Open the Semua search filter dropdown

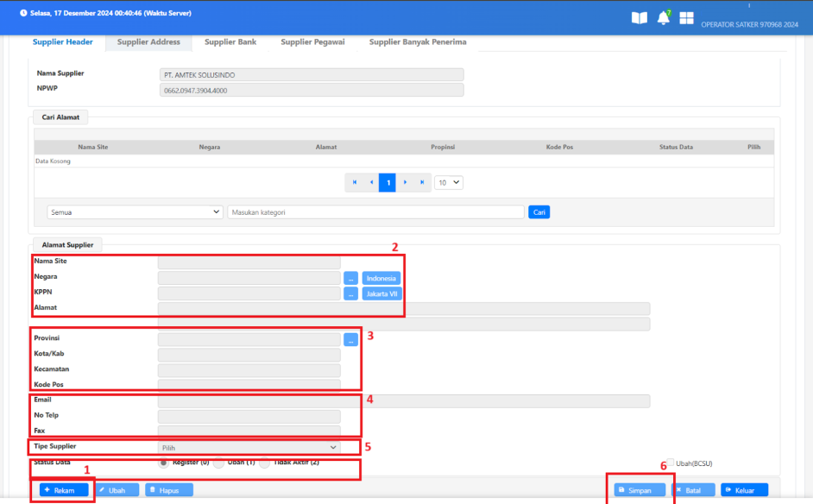click(135, 212)
